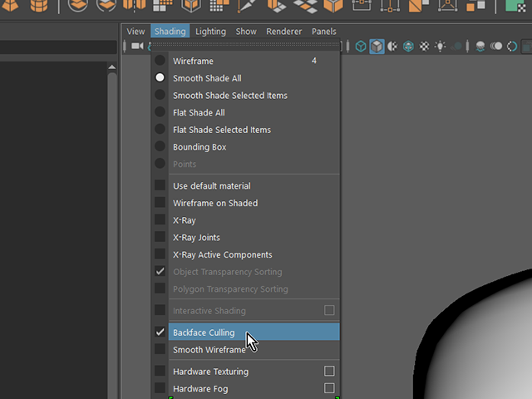Open the Show panel menu
The width and height of the screenshot is (532, 399).
pos(246,32)
